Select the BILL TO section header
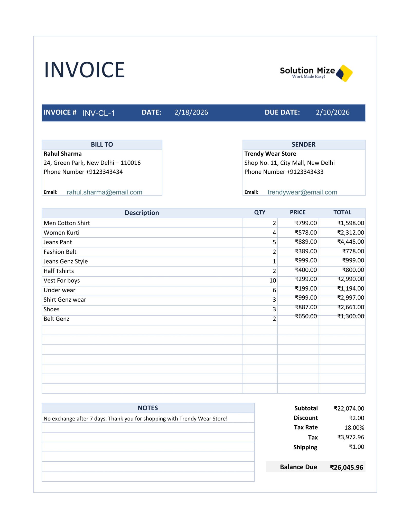This screenshot has width=411, height=532. 102,145
